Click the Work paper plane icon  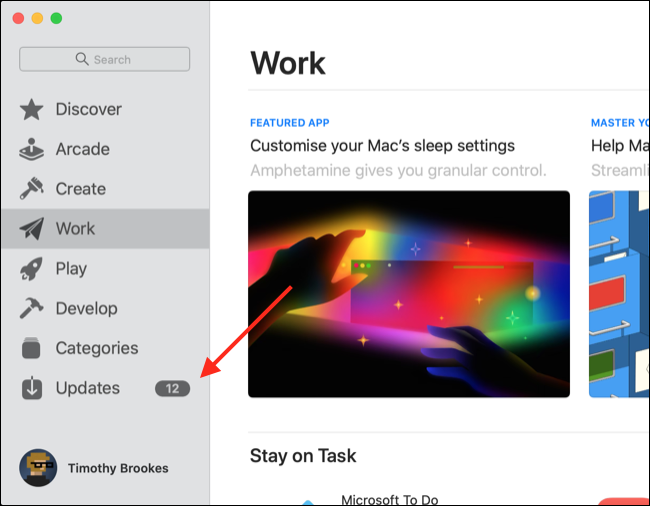[32, 228]
